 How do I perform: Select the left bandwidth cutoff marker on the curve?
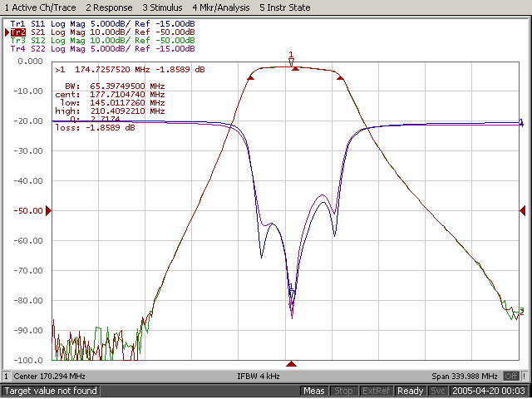tap(251, 77)
